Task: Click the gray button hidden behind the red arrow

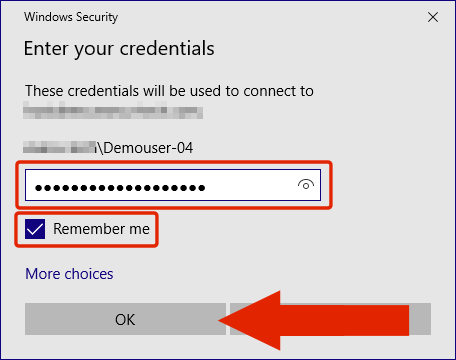Action: pyautogui.click(x=420, y=319)
